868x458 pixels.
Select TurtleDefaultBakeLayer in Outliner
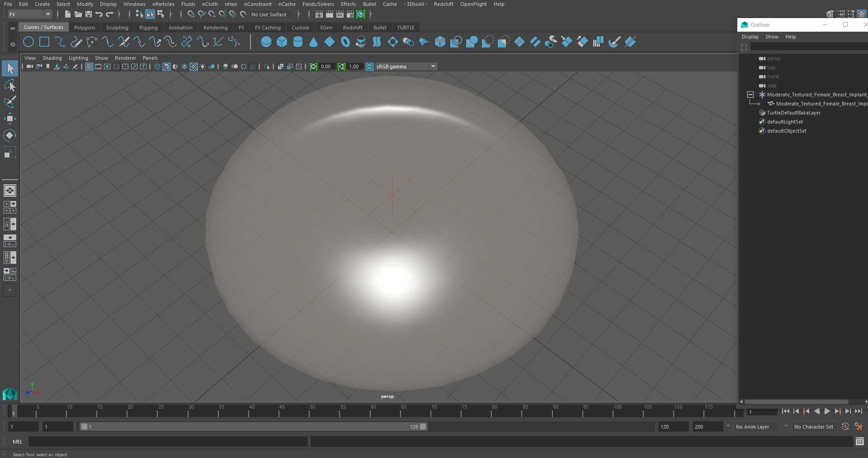[793, 113]
